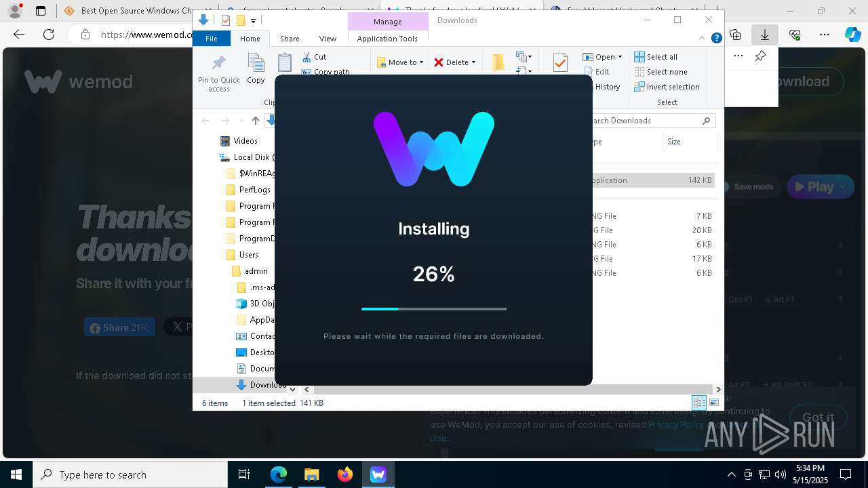Select the file row sized 20 KB
Viewport: 868px width, 488px height.
[x=653, y=230]
